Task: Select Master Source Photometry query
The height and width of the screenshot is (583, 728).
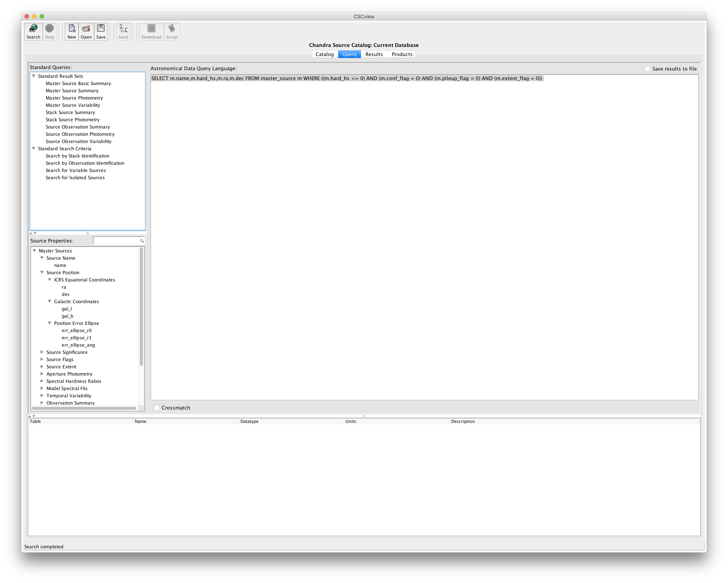Action: [x=74, y=98]
